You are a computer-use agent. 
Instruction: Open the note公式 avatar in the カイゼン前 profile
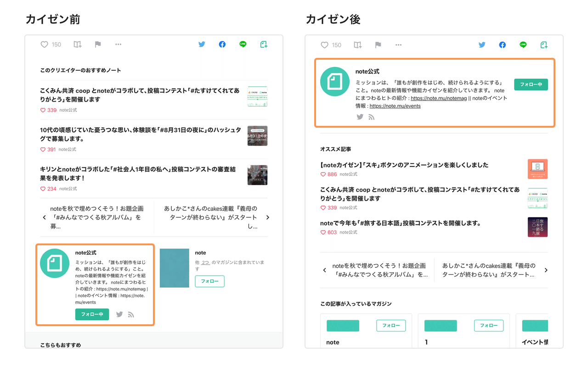coord(55,263)
